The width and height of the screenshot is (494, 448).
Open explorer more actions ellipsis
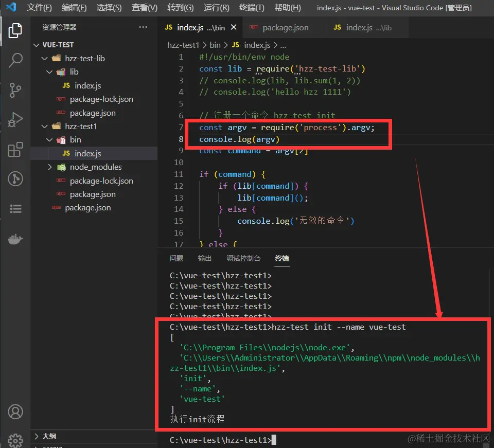tap(143, 27)
